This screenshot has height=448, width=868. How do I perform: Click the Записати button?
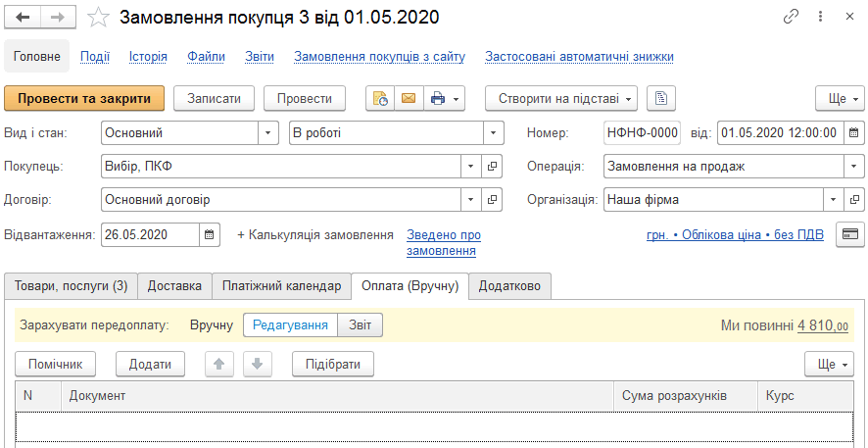pos(214,99)
